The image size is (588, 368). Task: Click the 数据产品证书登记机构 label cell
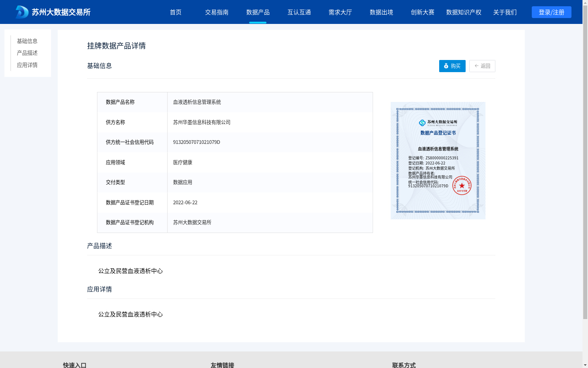tap(132, 223)
